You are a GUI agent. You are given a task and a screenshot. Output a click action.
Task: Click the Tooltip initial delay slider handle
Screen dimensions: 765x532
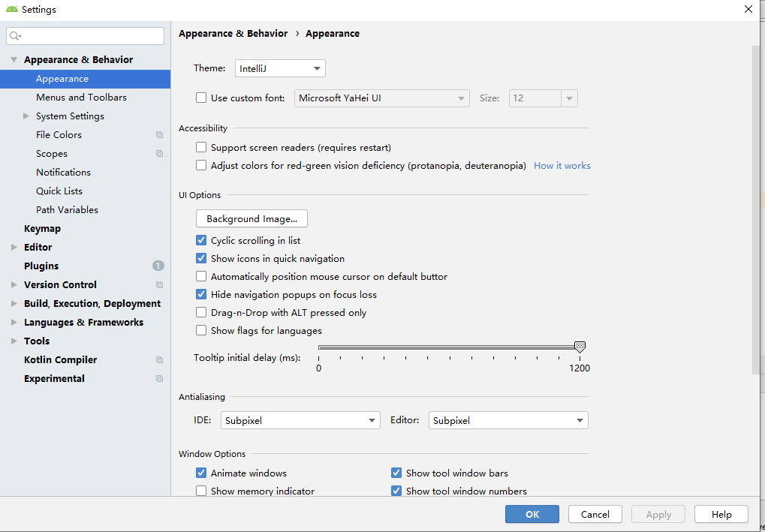point(580,347)
